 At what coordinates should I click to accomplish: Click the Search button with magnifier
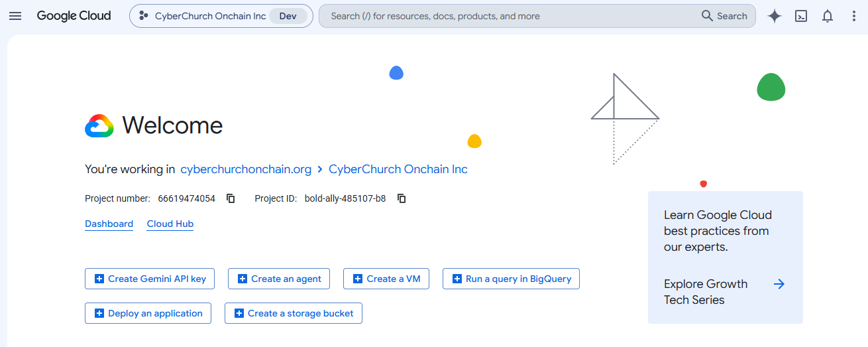(x=724, y=16)
